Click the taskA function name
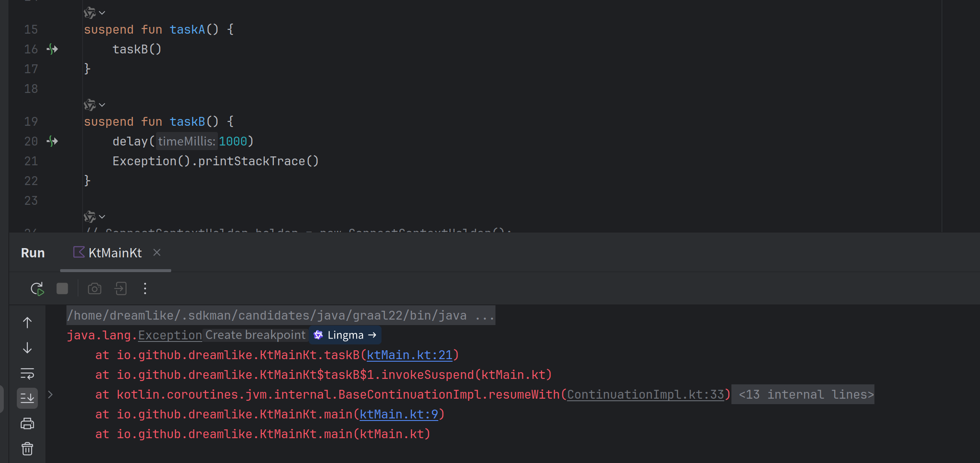Screen dimensions: 980x463 pos(187,29)
